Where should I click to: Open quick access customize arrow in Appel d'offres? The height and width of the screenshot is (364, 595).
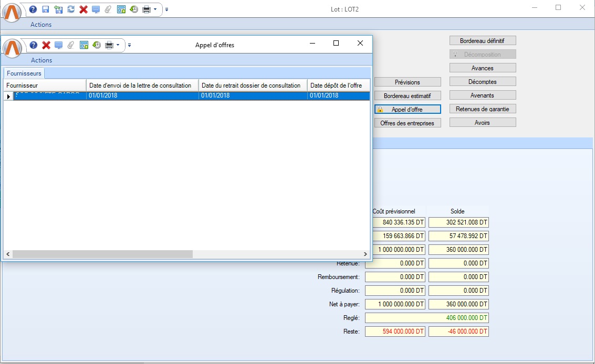tap(130, 45)
